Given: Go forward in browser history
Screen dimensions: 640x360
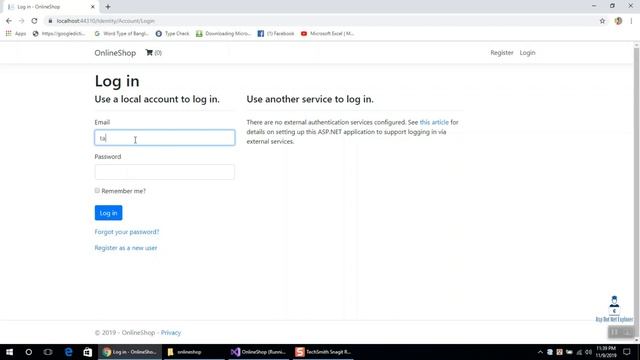Looking at the screenshot, I should tap(22, 21).
